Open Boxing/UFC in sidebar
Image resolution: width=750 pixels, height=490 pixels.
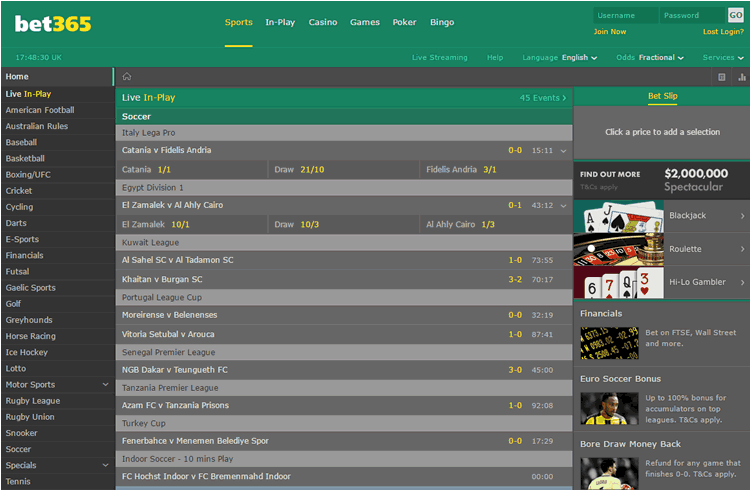pyautogui.click(x=57, y=175)
